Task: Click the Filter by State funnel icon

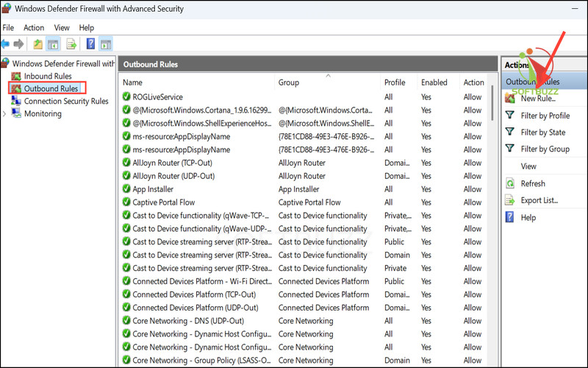Action: [510, 132]
